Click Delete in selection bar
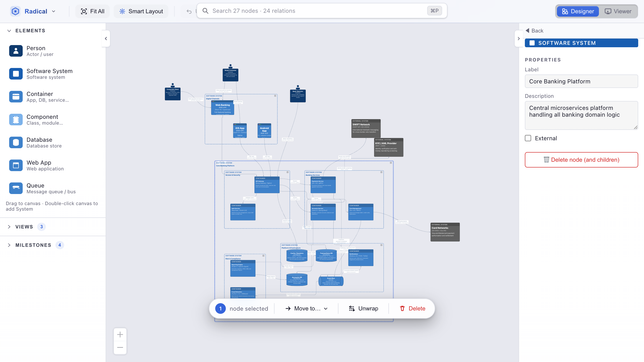Viewport: 644px width, 362px height. pyautogui.click(x=412, y=308)
